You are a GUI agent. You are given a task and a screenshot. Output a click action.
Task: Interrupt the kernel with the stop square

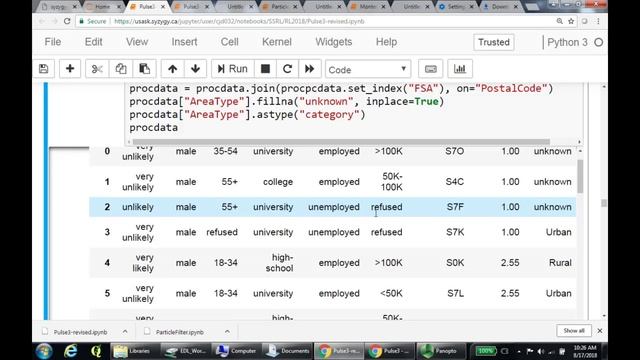[x=265, y=69]
